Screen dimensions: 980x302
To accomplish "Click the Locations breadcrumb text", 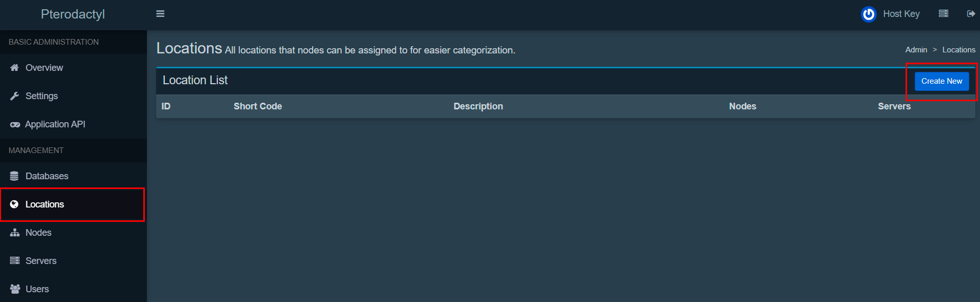I will (958, 50).
